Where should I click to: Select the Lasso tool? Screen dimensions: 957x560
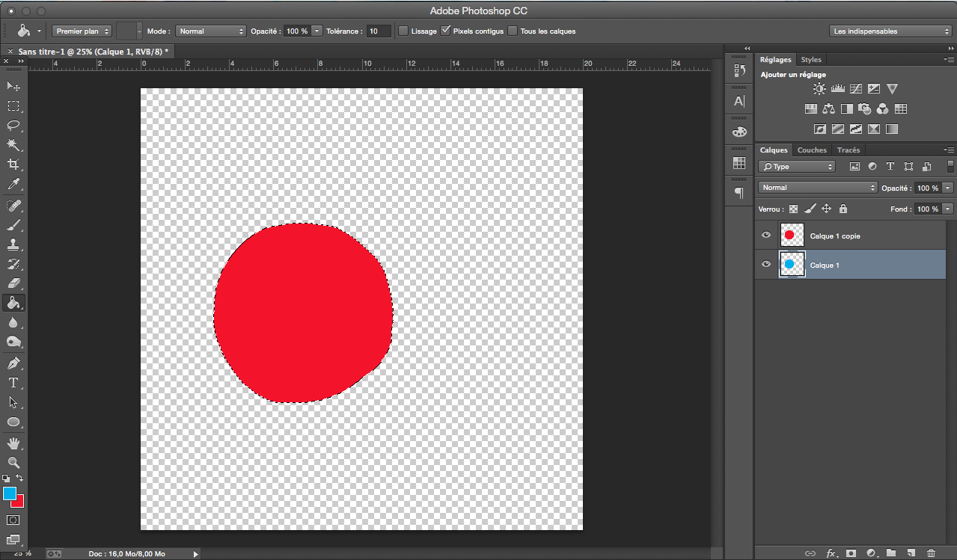tap(13, 126)
